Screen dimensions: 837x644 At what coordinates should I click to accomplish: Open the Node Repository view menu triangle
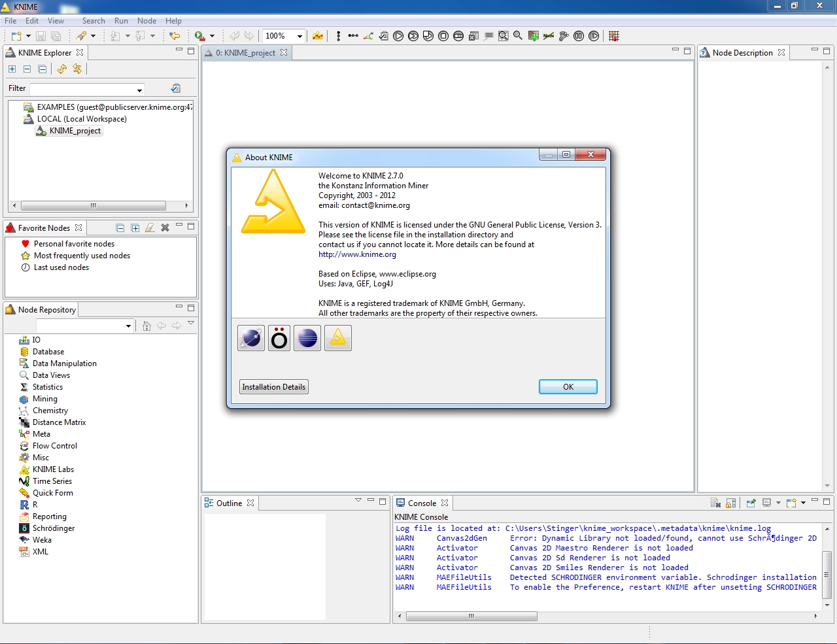coord(191,323)
